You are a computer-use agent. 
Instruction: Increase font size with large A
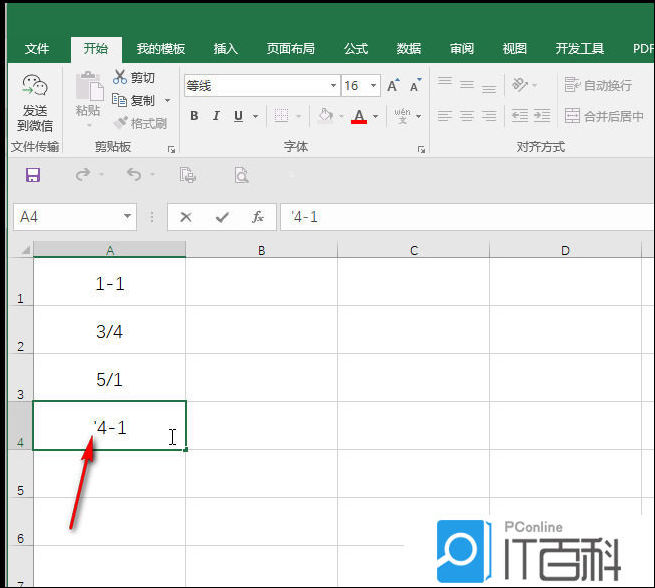[x=393, y=86]
